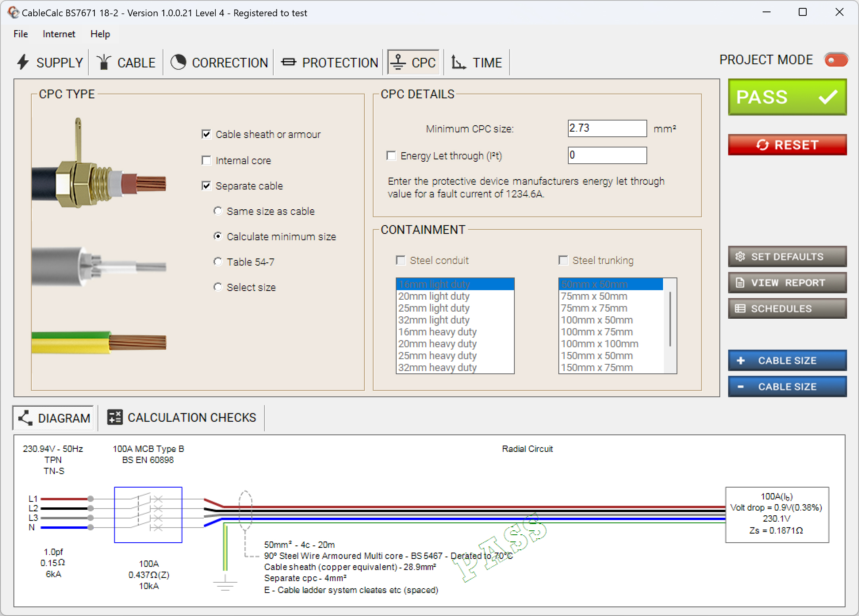Open the File menu
859x616 pixels.
click(20, 34)
